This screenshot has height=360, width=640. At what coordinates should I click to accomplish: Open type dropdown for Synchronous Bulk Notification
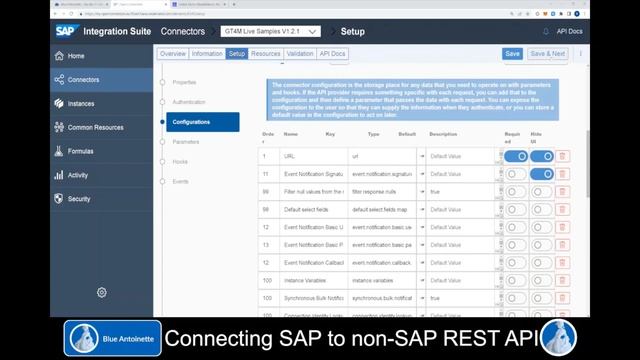422,298
